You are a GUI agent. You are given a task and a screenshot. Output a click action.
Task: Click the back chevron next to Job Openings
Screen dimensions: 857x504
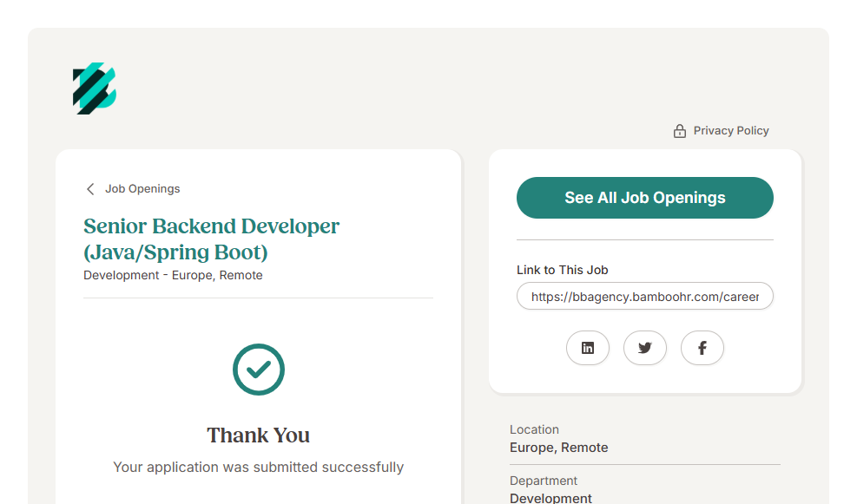pos(90,189)
